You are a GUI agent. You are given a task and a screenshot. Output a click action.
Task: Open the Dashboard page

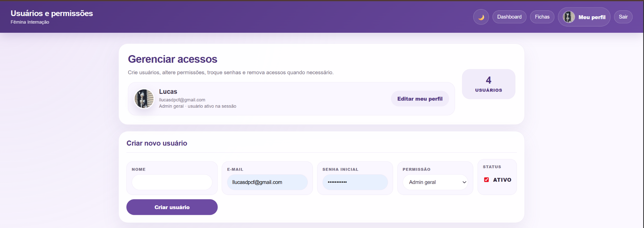pos(509,17)
